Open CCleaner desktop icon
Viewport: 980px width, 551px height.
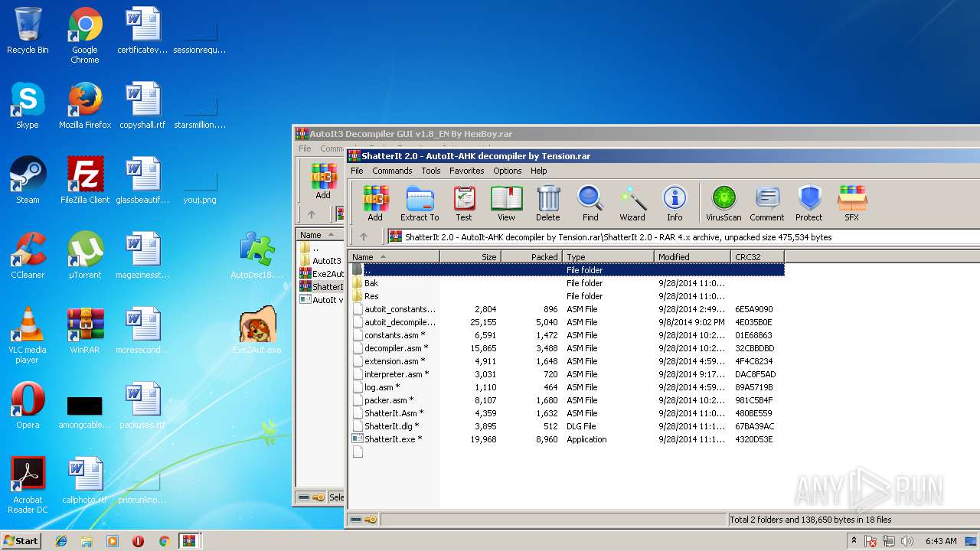click(28, 256)
